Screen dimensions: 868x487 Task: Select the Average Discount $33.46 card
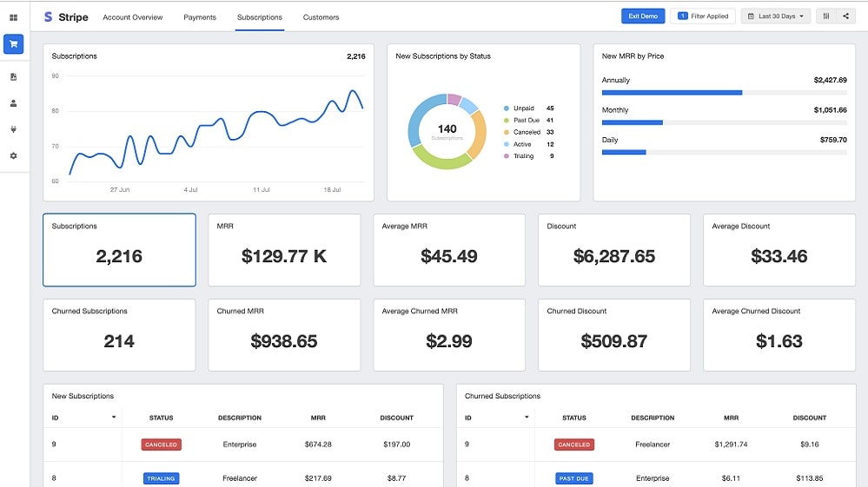pyautogui.click(x=779, y=250)
